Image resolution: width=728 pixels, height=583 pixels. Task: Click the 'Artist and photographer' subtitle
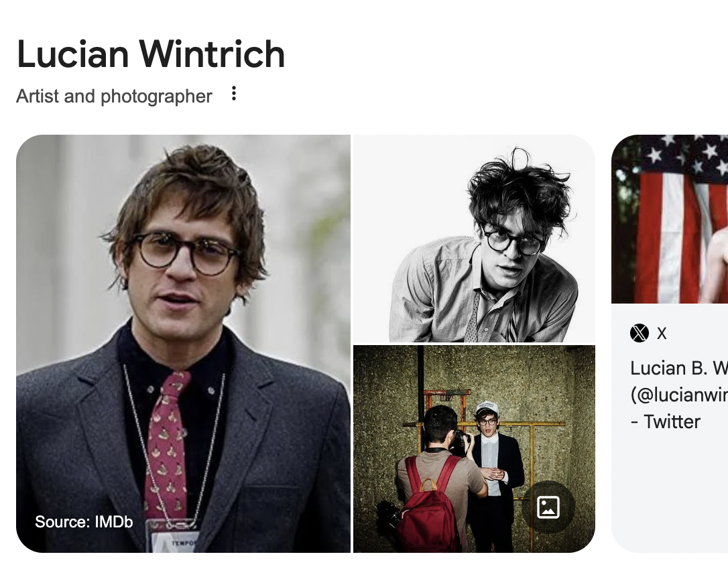click(x=114, y=96)
